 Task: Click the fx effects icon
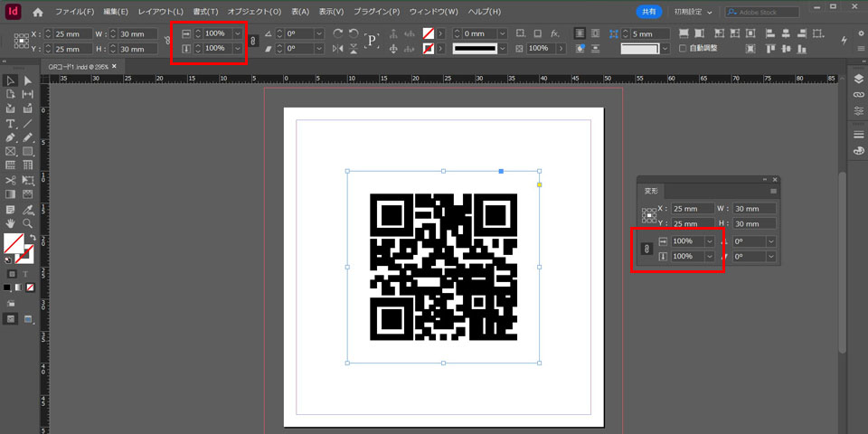coord(555,33)
